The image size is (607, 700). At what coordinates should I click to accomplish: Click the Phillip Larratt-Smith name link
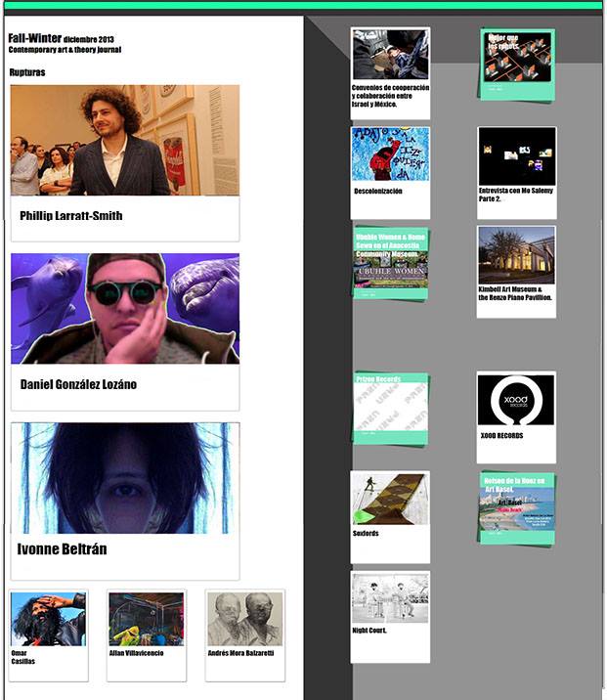pos(71,216)
